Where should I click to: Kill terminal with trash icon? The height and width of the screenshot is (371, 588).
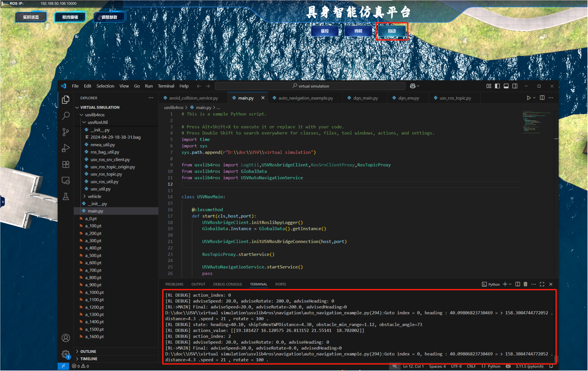pos(525,284)
